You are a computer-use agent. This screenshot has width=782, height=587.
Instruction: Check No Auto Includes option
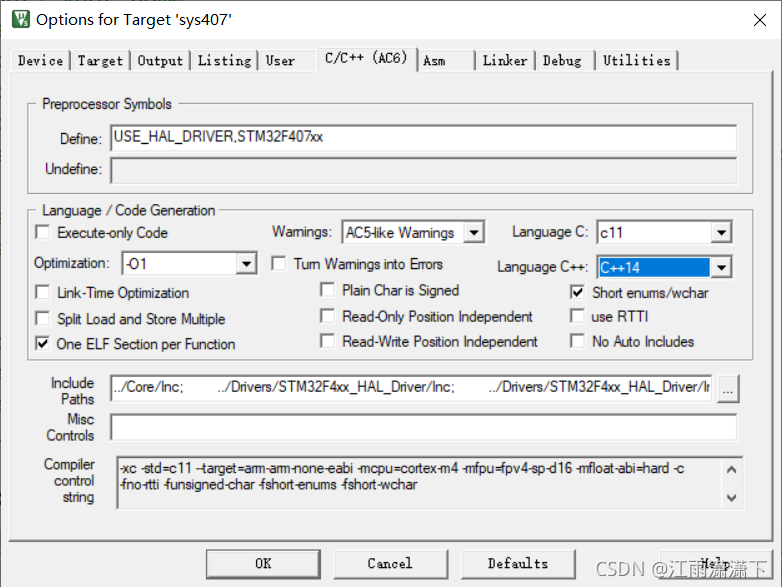click(x=578, y=341)
